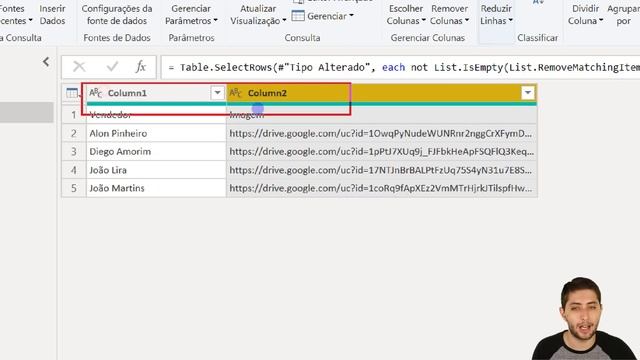This screenshot has height=360, width=640.
Task: Confirm the formula with checkmark icon
Action: (x=112, y=67)
